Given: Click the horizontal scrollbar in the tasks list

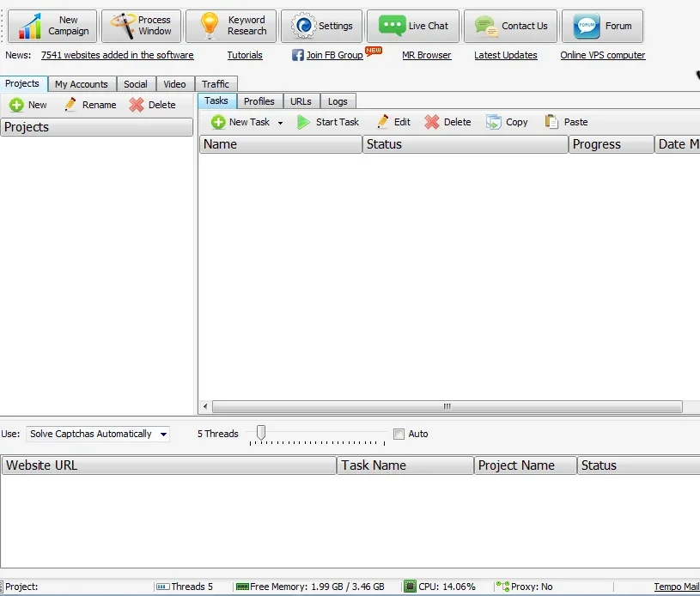Looking at the screenshot, I should pos(447,406).
